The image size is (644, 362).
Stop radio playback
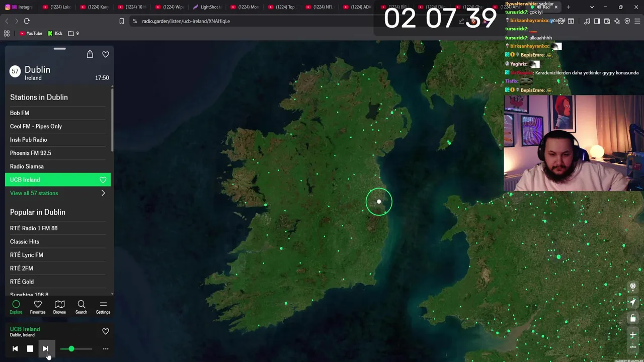(30, 348)
